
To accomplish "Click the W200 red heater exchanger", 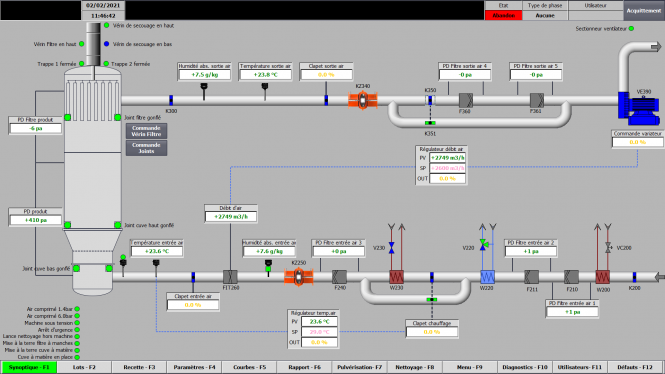I will (602, 277).
